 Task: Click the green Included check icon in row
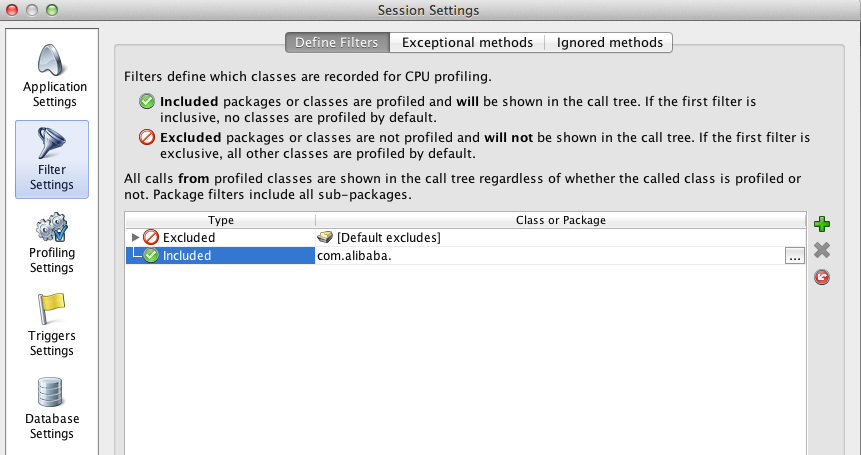[151, 255]
